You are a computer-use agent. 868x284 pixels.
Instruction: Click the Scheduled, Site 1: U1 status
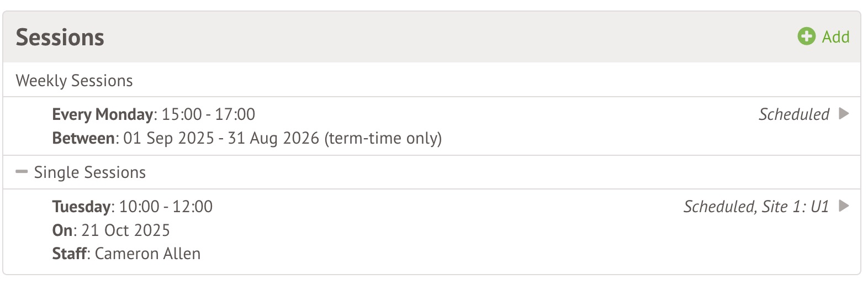click(756, 207)
